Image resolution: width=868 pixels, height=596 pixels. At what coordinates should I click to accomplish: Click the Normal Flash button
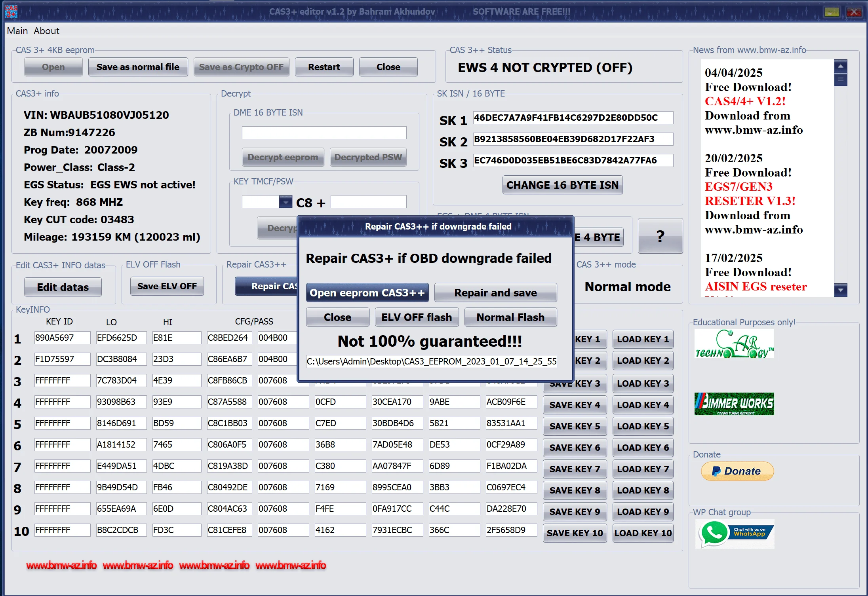tap(510, 317)
